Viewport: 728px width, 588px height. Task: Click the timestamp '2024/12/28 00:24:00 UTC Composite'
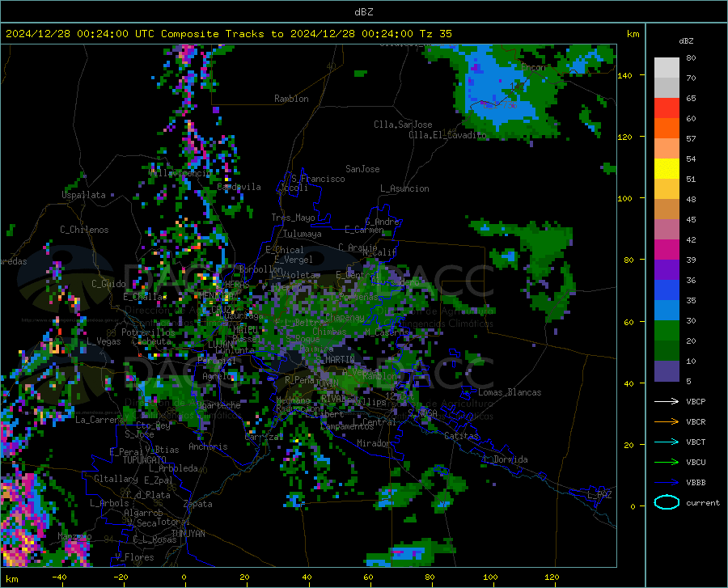[x=112, y=34]
